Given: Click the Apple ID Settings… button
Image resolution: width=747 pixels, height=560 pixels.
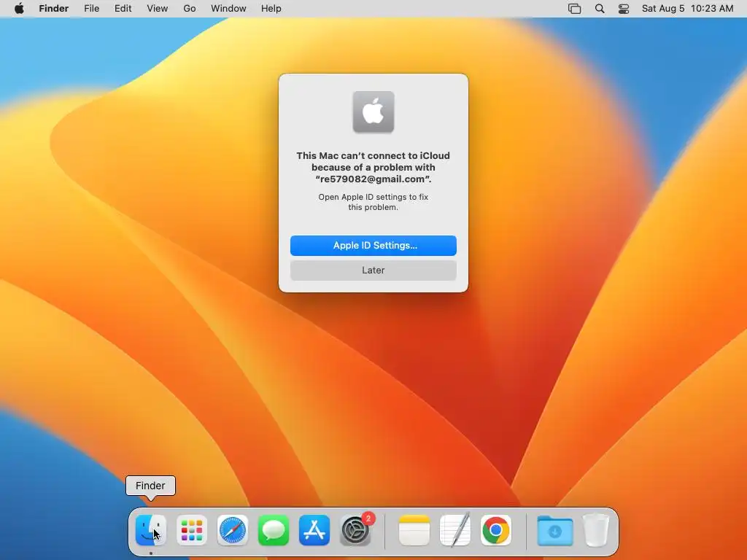Looking at the screenshot, I should click(373, 245).
